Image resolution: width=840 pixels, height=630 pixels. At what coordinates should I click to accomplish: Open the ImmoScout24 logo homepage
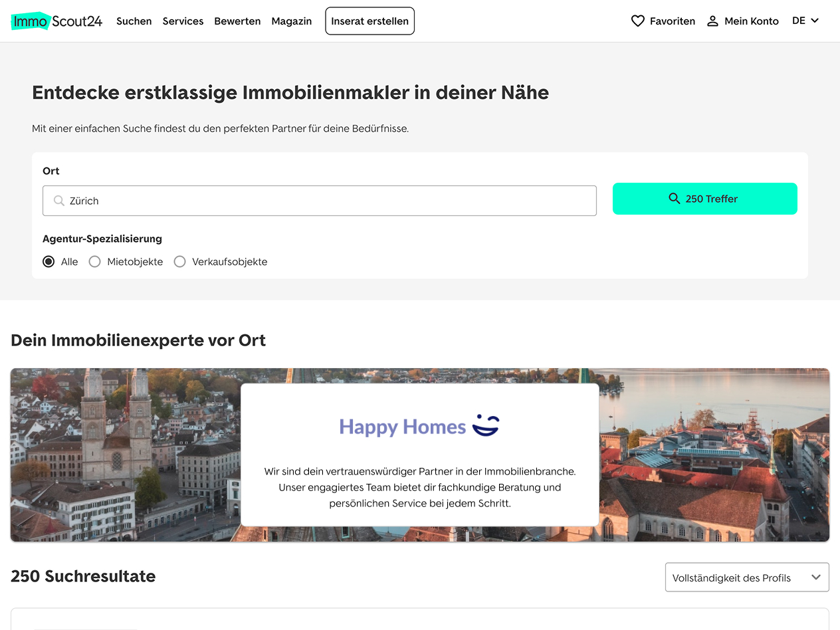pos(56,21)
